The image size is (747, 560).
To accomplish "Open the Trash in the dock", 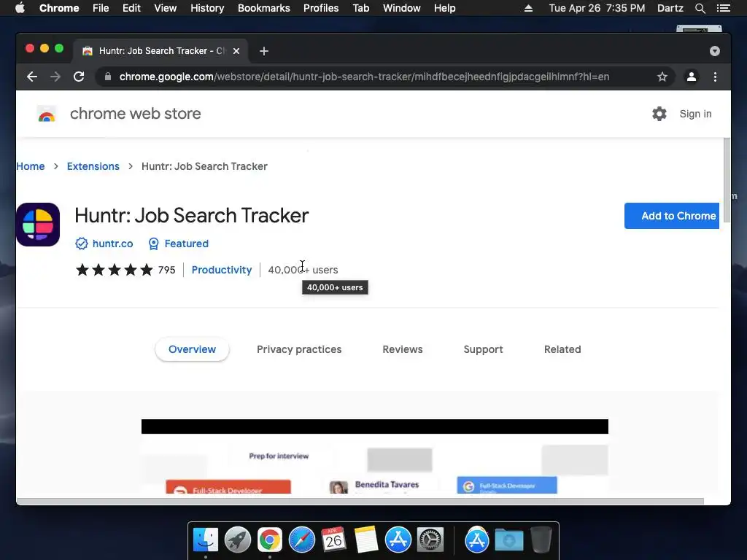I will [x=541, y=540].
